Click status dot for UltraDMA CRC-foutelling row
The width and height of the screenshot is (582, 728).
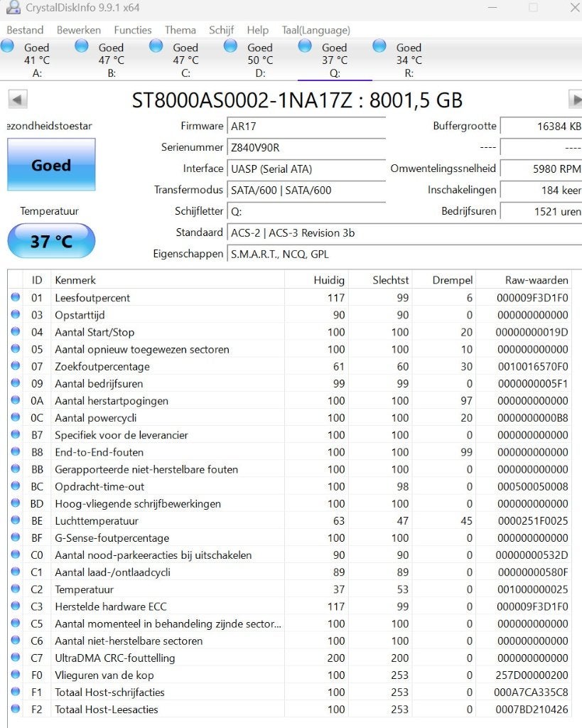(x=16, y=658)
